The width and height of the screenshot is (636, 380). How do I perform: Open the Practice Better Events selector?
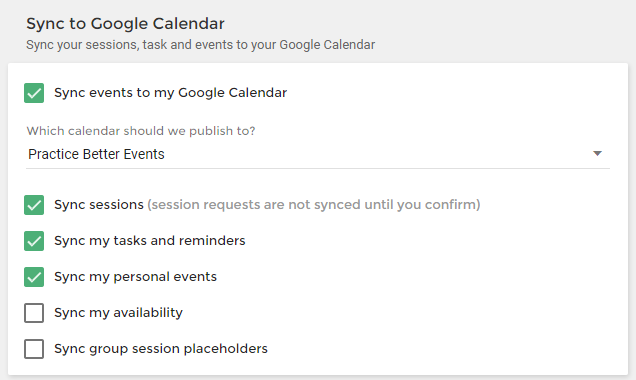tap(318, 155)
